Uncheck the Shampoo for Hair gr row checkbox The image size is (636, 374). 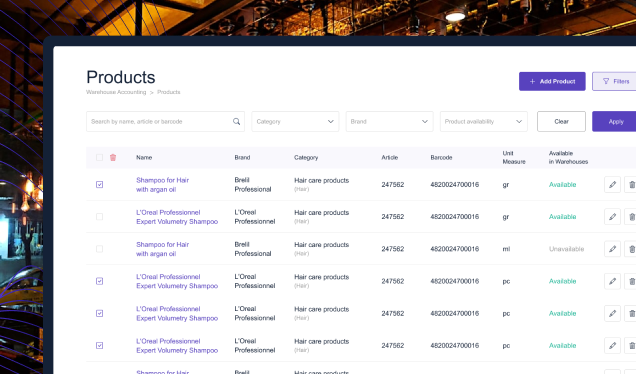pos(99,185)
